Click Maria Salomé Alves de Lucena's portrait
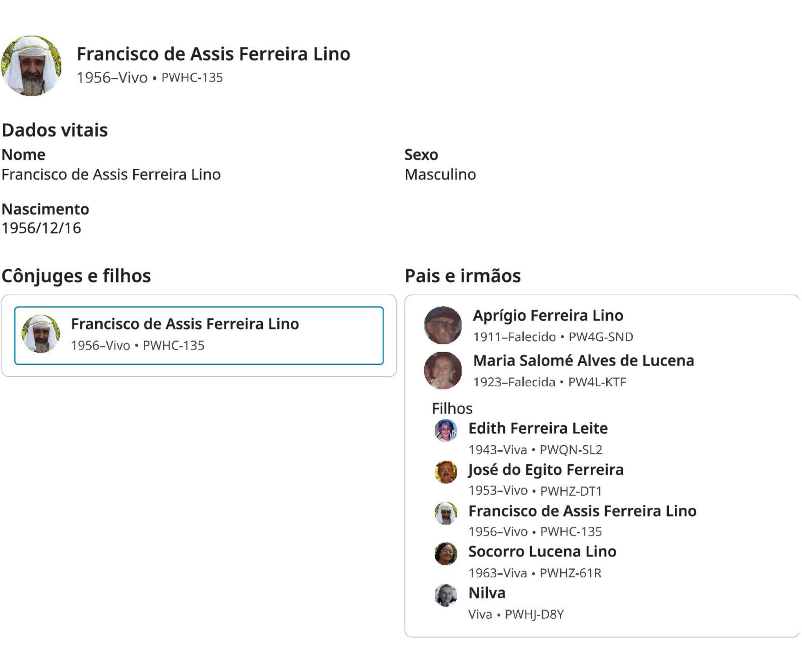This screenshot has height=672, width=802. tap(443, 370)
